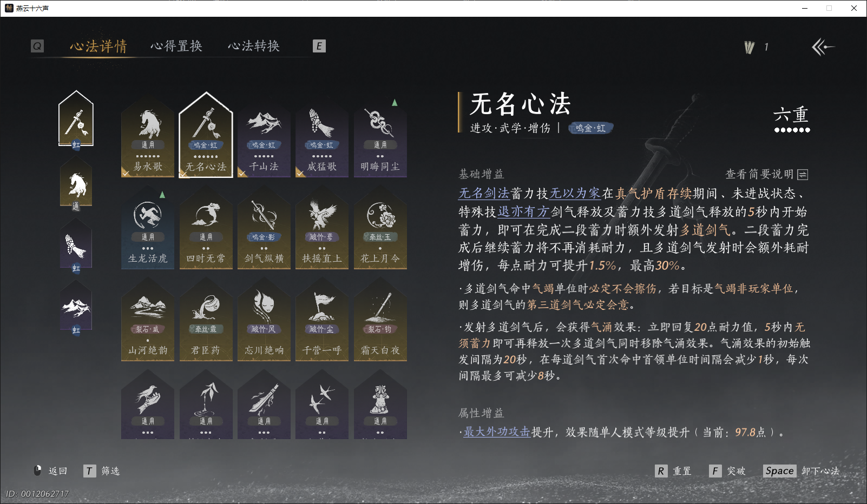Go back using the arrow icon
The height and width of the screenshot is (504, 867).
(x=823, y=47)
